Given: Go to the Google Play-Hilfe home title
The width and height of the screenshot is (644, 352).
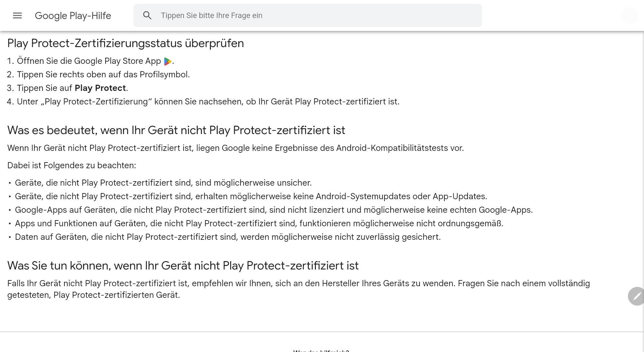Looking at the screenshot, I should [73, 15].
